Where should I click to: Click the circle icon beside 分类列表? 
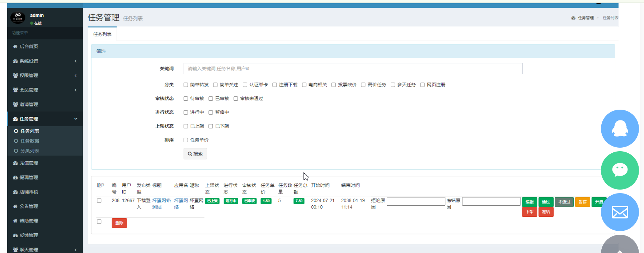[16, 151]
